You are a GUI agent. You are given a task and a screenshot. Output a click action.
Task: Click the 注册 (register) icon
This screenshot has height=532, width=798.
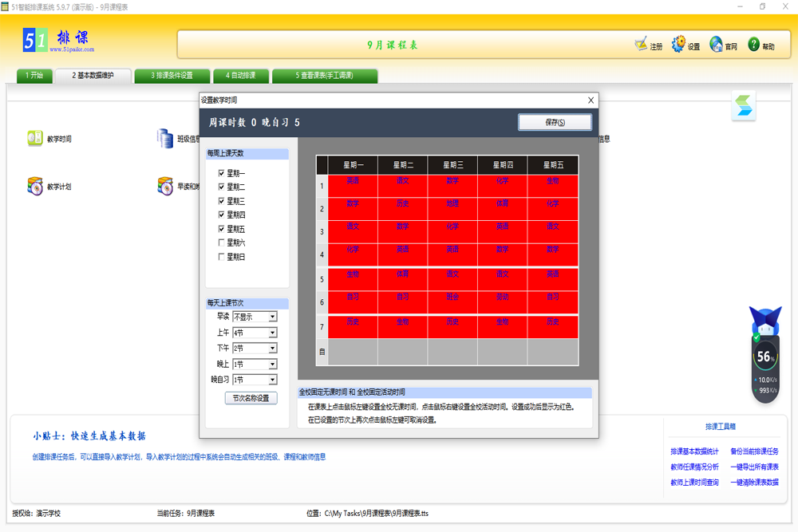coord(642,45)
